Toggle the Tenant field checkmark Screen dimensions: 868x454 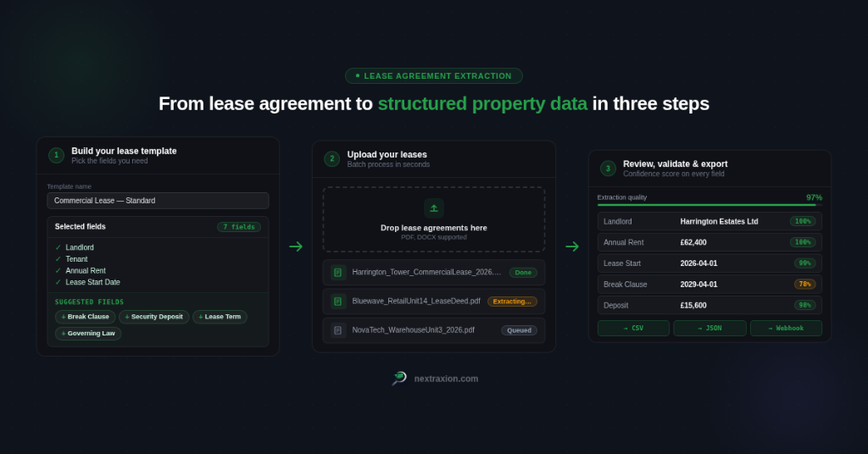58,259
